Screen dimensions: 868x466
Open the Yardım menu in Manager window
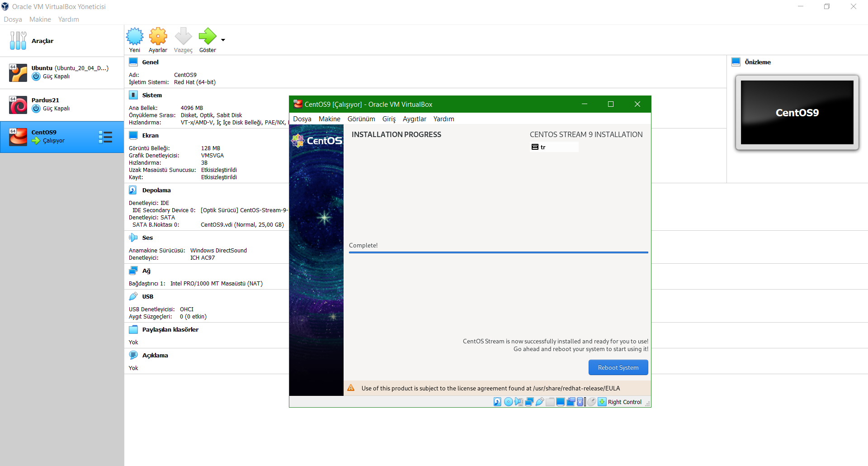pos(68,19)
